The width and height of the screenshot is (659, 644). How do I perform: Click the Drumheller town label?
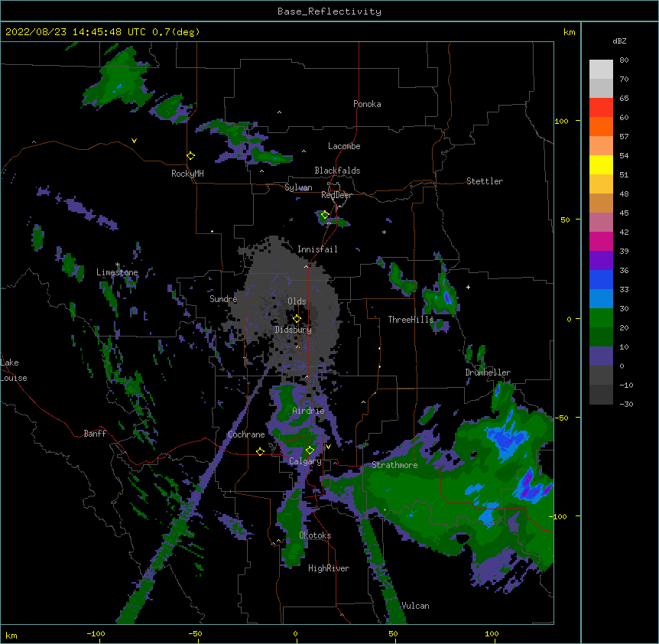(488, 372)
